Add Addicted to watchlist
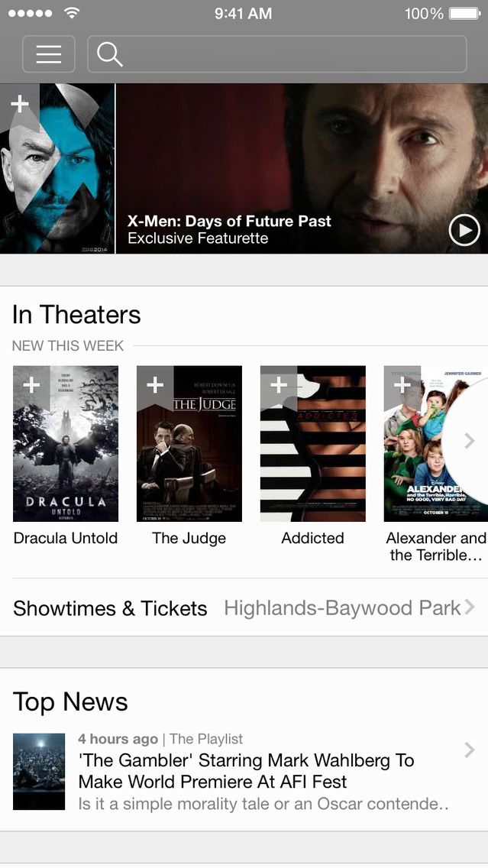Screen dimensions: 488x868 point(278,385)
